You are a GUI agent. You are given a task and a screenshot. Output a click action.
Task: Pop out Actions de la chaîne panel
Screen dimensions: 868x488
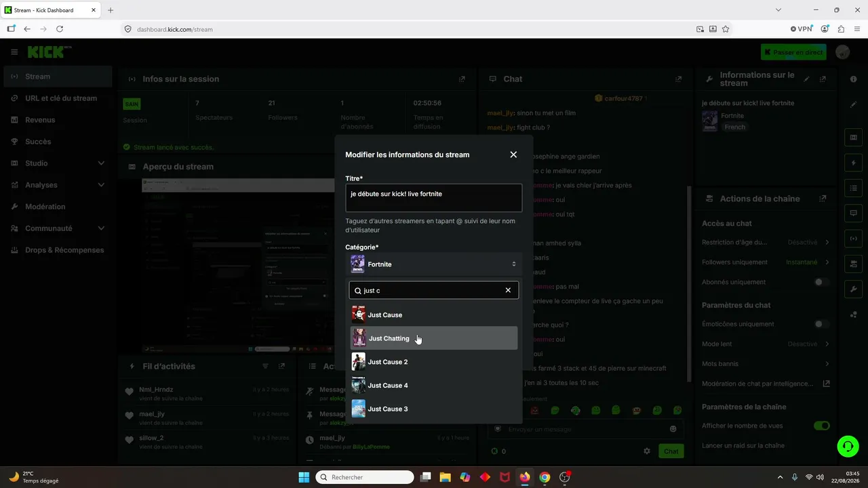click(823, 199)
